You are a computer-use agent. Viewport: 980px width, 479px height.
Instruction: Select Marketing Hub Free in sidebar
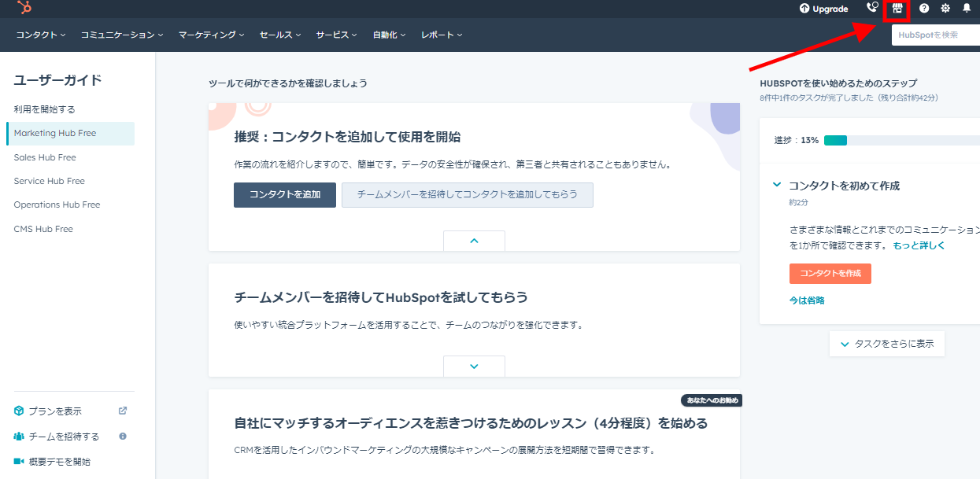pyautogui.click(x=70, y=134)
